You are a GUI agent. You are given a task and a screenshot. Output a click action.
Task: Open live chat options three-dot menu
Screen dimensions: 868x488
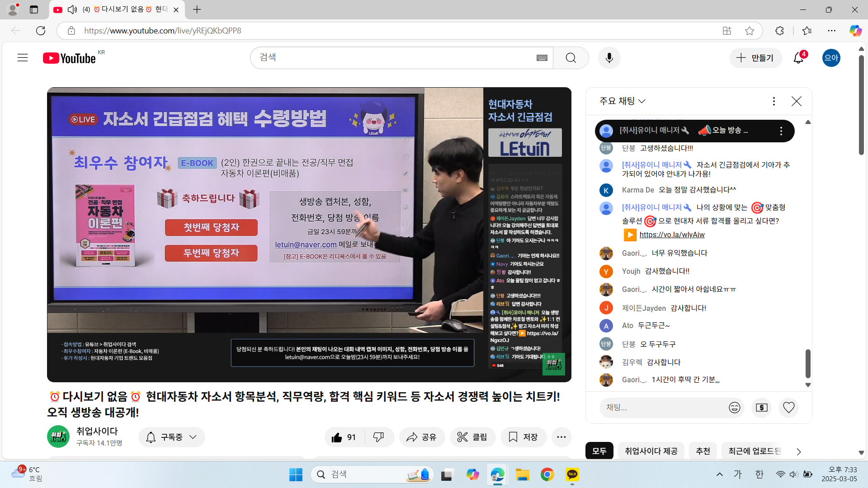[x=774, y=101]
